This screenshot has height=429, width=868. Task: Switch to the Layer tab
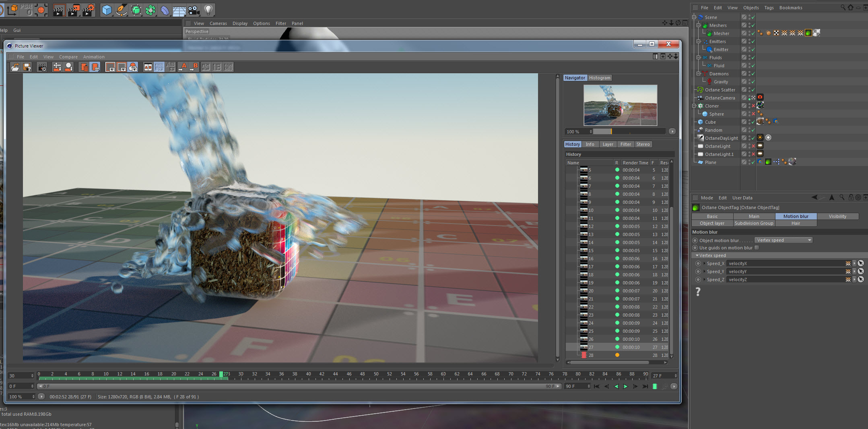point(608,144)
